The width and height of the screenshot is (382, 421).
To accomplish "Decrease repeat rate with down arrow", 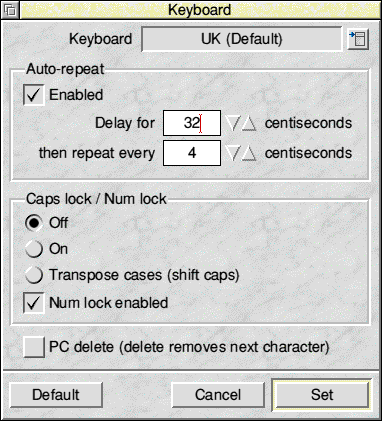I will click(x=233, y=153).
